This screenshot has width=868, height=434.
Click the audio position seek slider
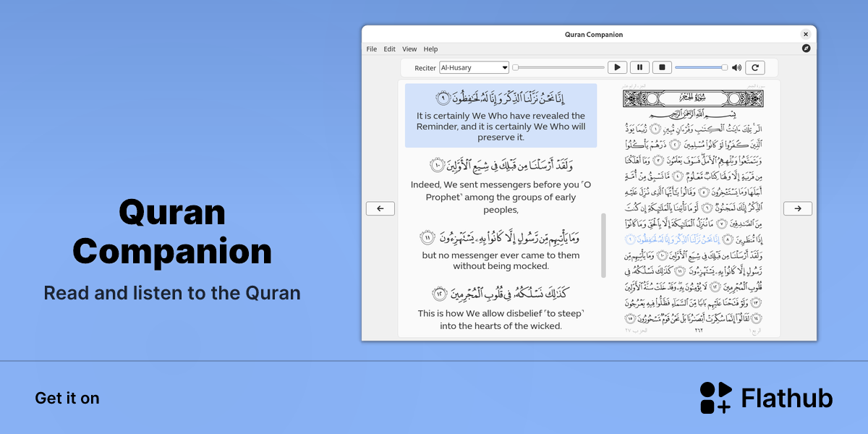558,67
